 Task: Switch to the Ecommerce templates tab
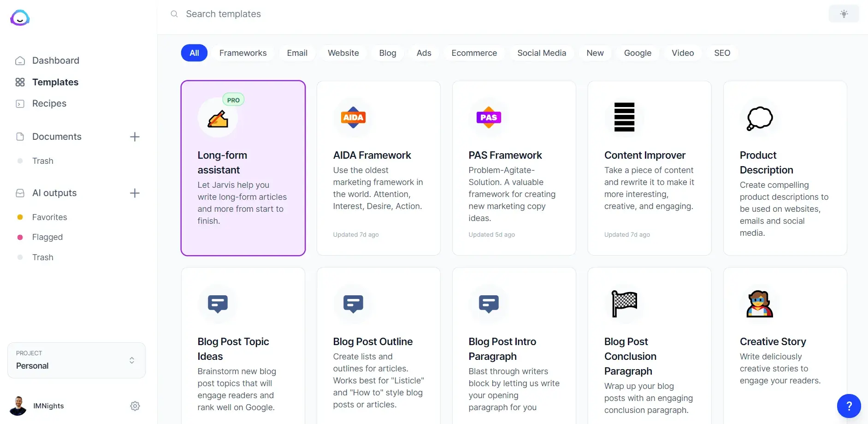pos(474,53)
